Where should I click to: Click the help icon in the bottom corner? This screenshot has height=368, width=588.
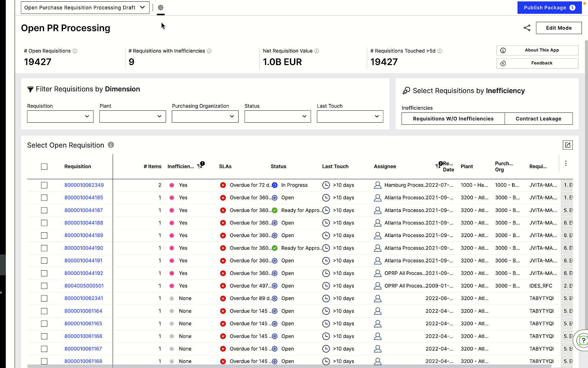pos(583,340)
